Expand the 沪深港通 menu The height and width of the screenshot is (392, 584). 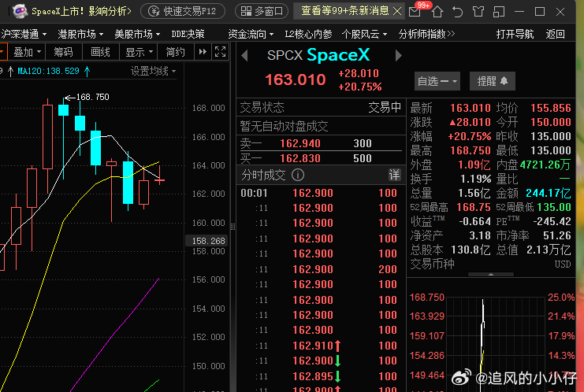[24, 34]
